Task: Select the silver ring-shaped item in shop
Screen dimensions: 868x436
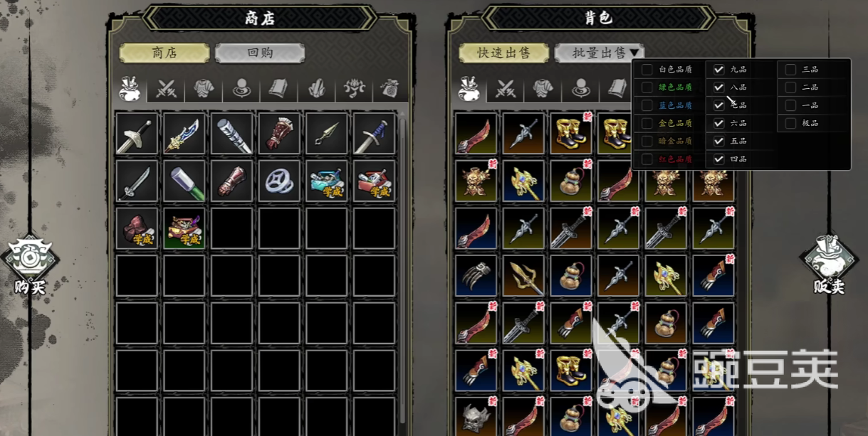Action: tap(280, 181)
